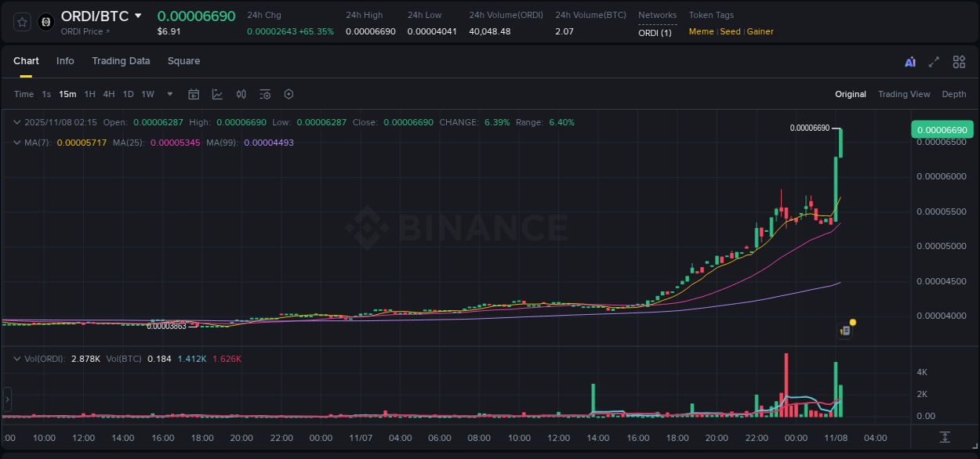Collapse the candlestick info overlay

click(x=16, y=122)
